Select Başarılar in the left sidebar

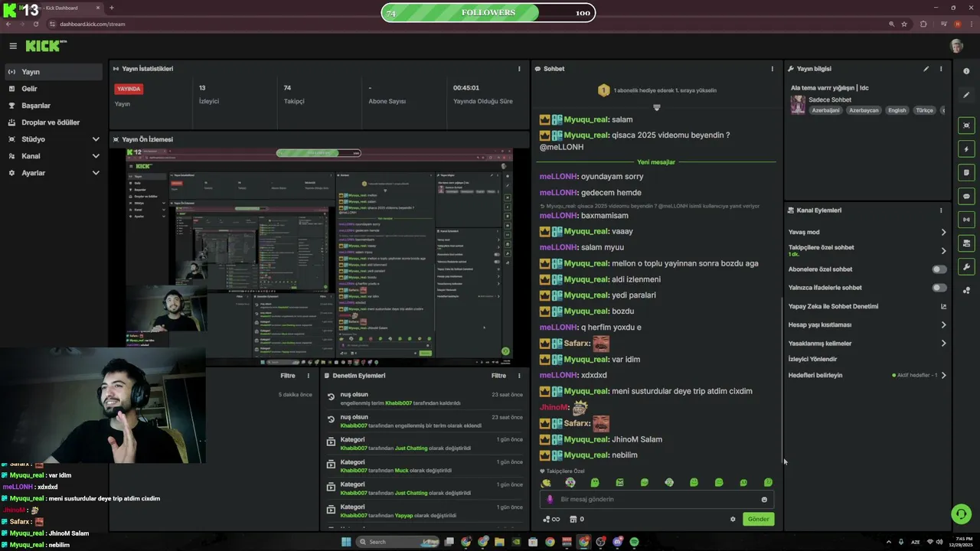(x=52, y=106)
